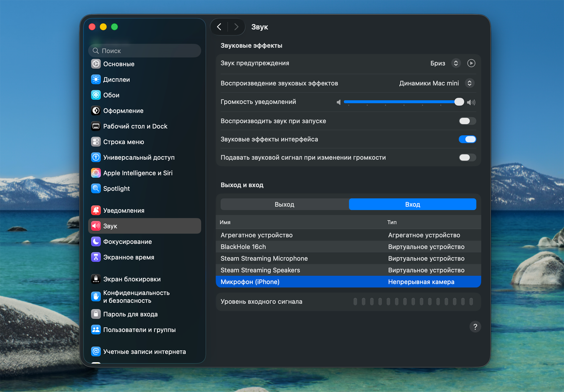This screenshot has width=564, height=392.
Task: Close the settings window with red button
Action: (92, 27)
